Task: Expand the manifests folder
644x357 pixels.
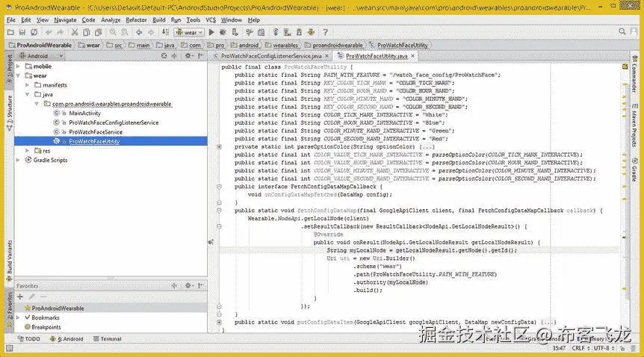Action: (28, 85)
